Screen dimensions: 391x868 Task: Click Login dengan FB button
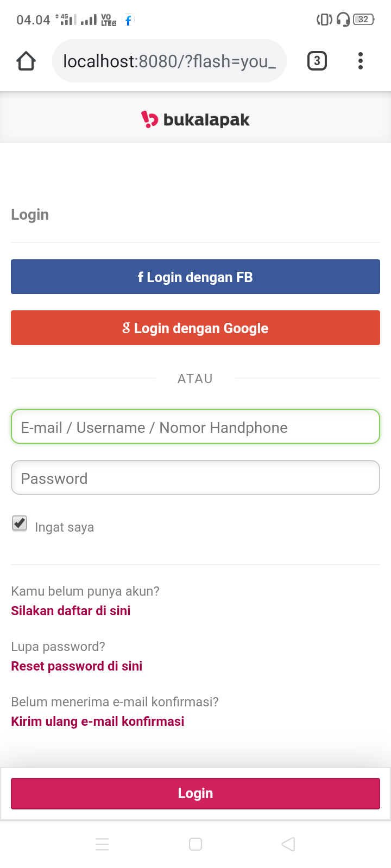[x=195, y=277]
